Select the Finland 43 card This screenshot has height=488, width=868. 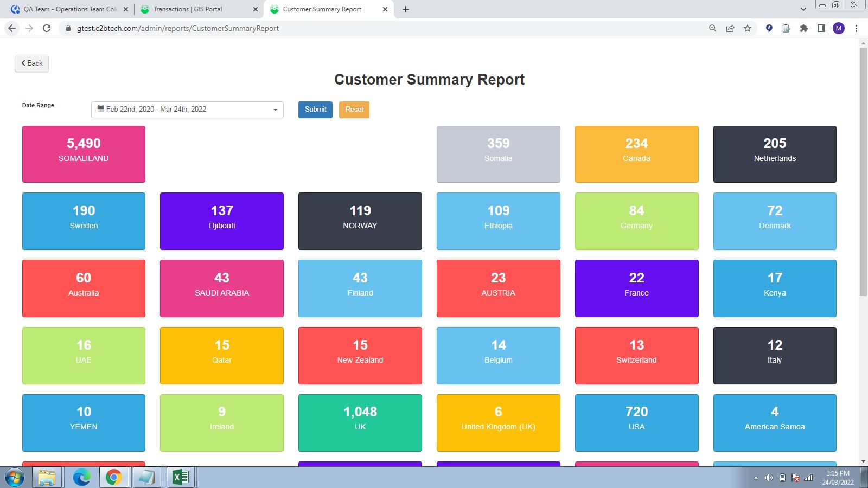point(360,288)
